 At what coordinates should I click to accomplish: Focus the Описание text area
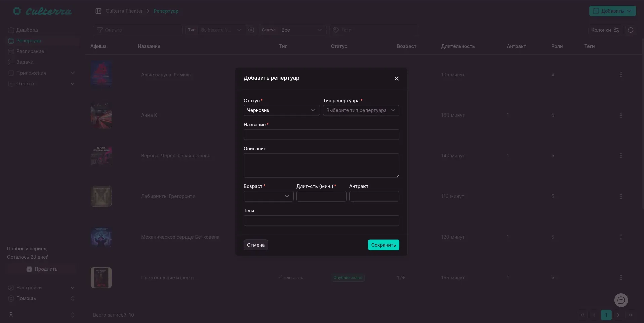coord(321,166)
